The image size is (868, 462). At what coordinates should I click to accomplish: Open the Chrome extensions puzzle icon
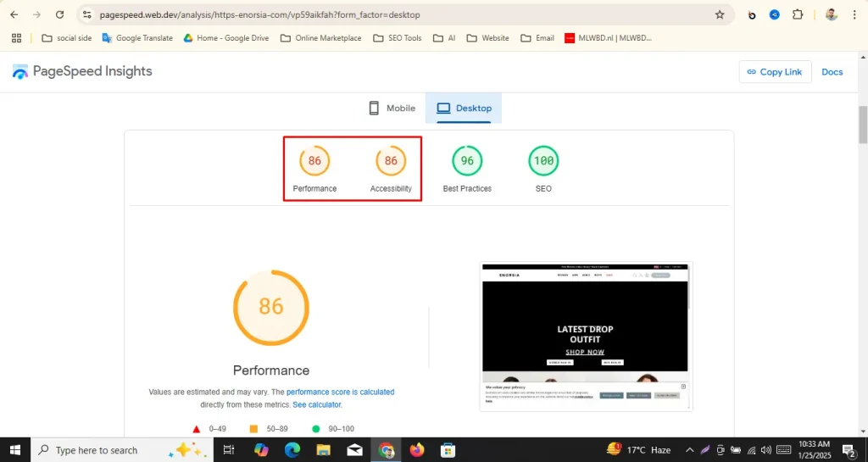(x=798, y=14)
